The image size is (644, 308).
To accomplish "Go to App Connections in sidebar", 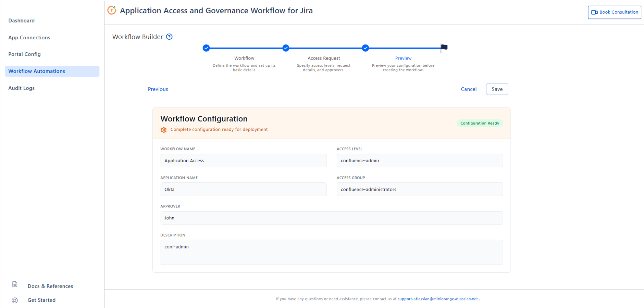I will point(29,38).
